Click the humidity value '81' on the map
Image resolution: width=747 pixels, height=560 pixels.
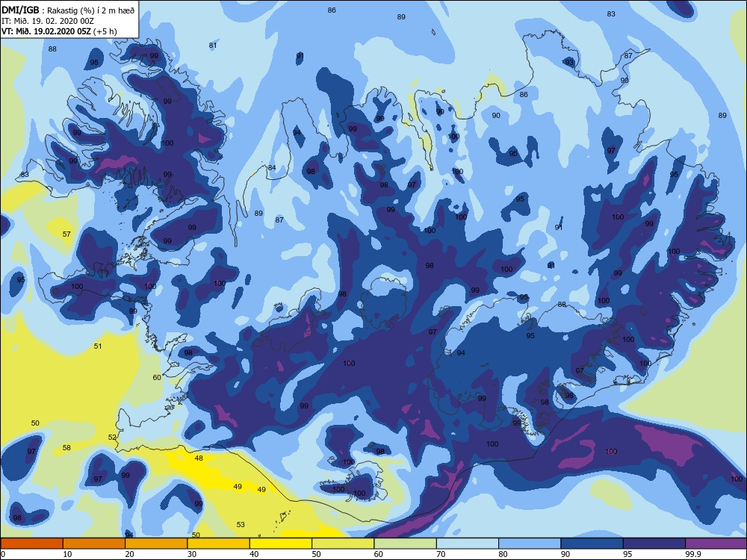point(213,46)
